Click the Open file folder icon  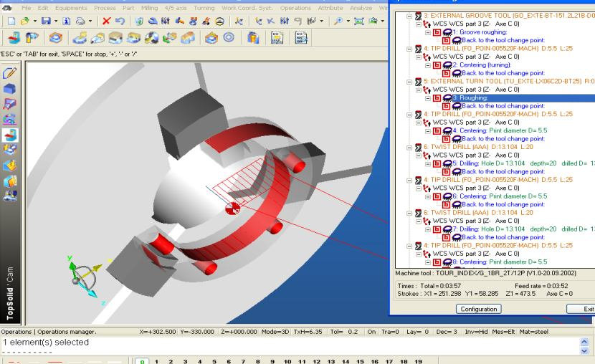tap(25, 21)
